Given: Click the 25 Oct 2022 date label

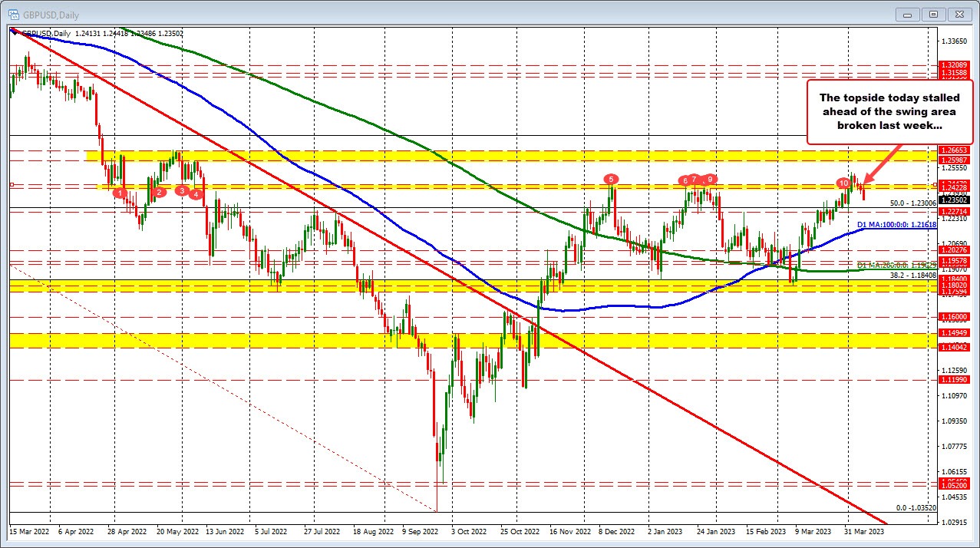Looking at the screenshot, I should pos(521,530).
